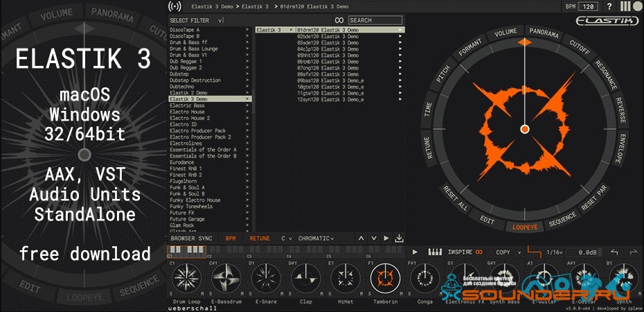This screenshot has width=644, height=312.
Task: Solo the HiHat pad
Action: coord(330,294)
